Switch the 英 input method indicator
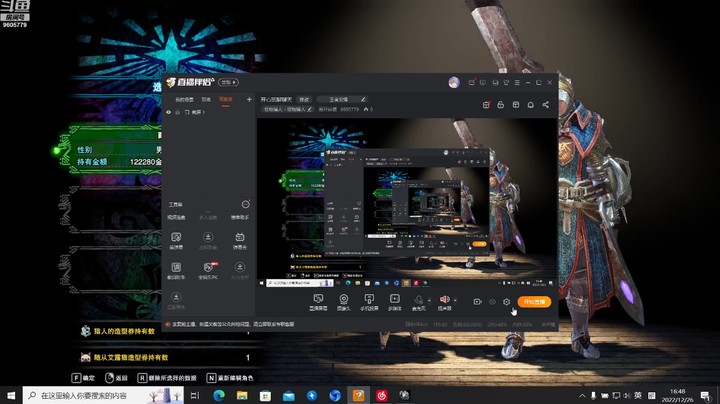Image resolution: width=720 pixels, height=404 pixels. pyautogui.click(x=638, y=395)
